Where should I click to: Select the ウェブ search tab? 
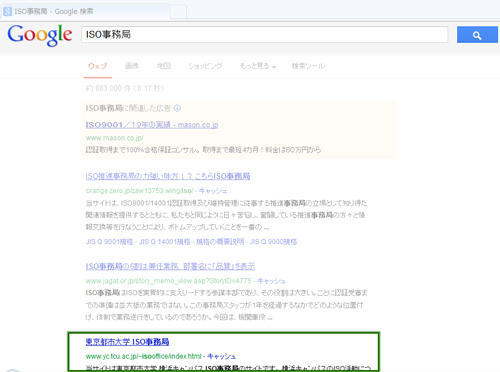tap(98, 66)
